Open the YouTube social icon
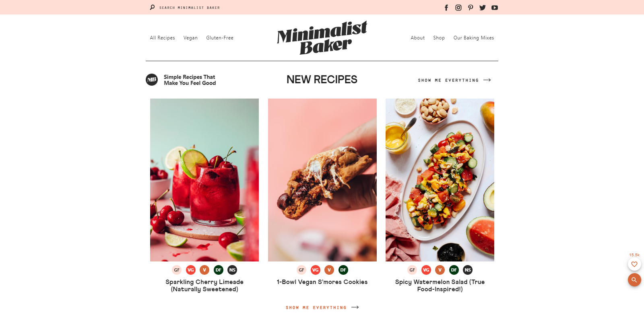The image size is (644, 319). point(495,8)
